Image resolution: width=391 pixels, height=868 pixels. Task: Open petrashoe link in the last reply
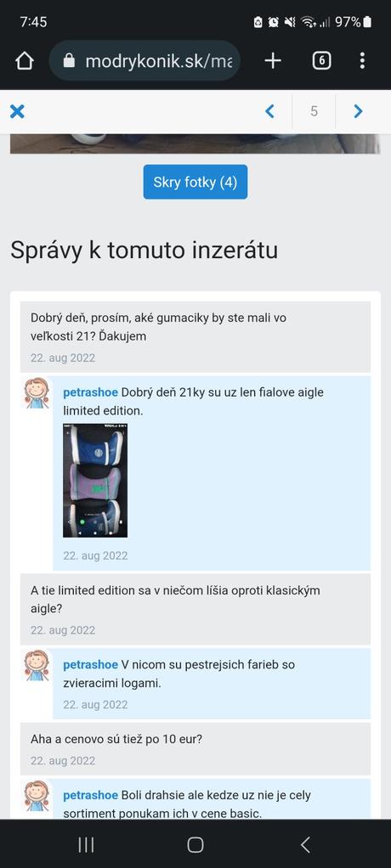tap(90, 796)
